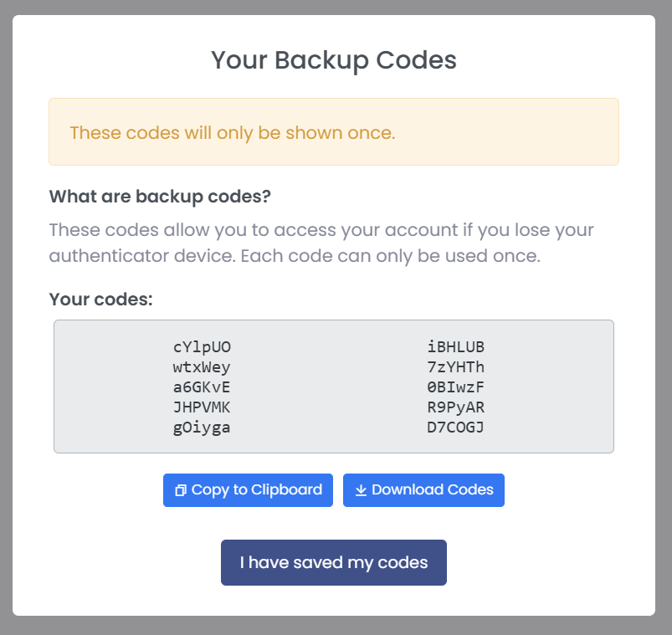Click the clipboard copy icon
Viewport: 672px width, 635px height.
pos(181,491)
